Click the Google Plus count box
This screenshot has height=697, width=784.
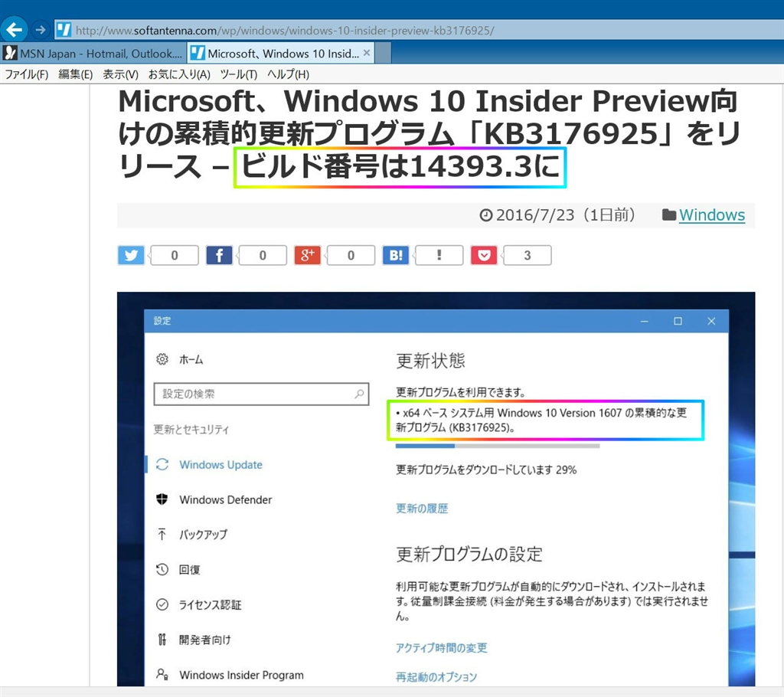coord(351,255)
